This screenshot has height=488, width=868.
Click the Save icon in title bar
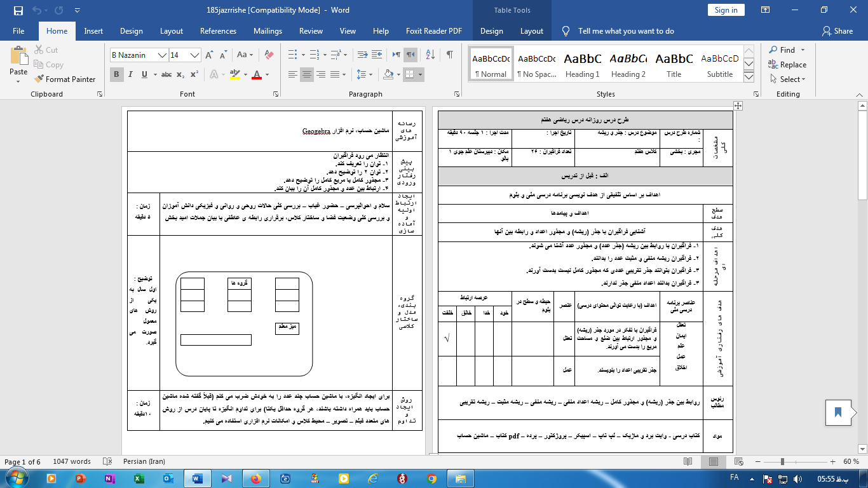18,10
